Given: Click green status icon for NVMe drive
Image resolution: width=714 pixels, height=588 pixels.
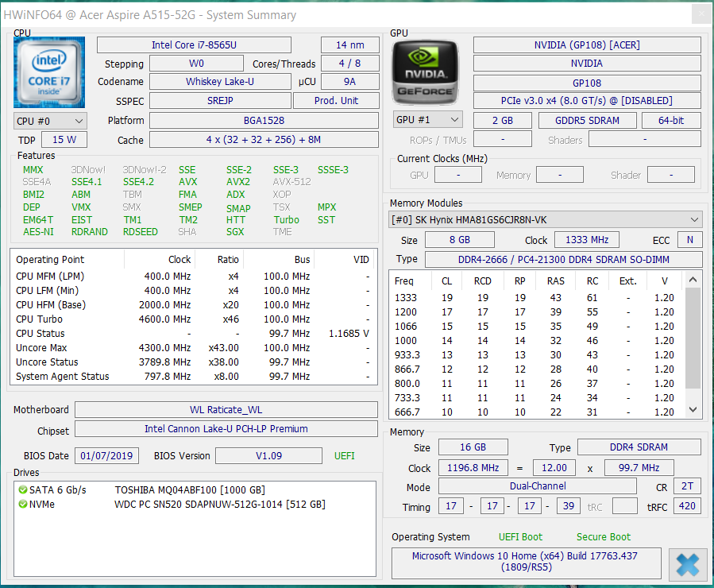Looking at the screenshot, I should 23,505.
